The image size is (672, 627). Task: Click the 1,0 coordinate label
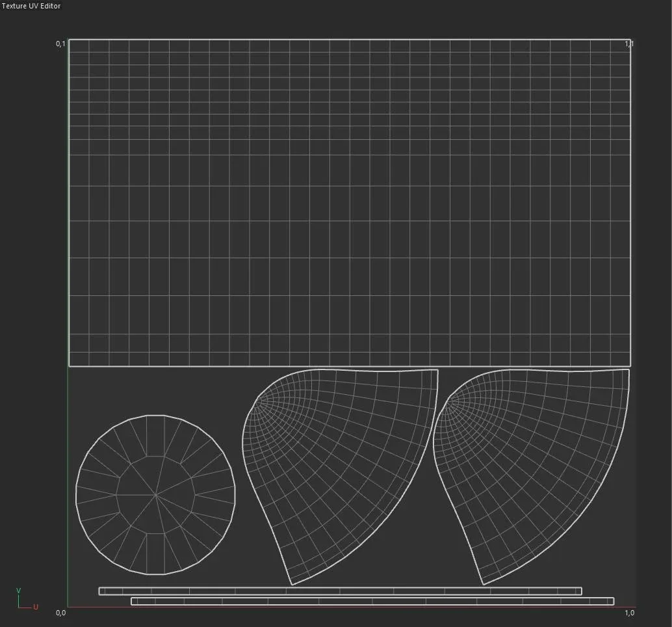click(628, 612)
